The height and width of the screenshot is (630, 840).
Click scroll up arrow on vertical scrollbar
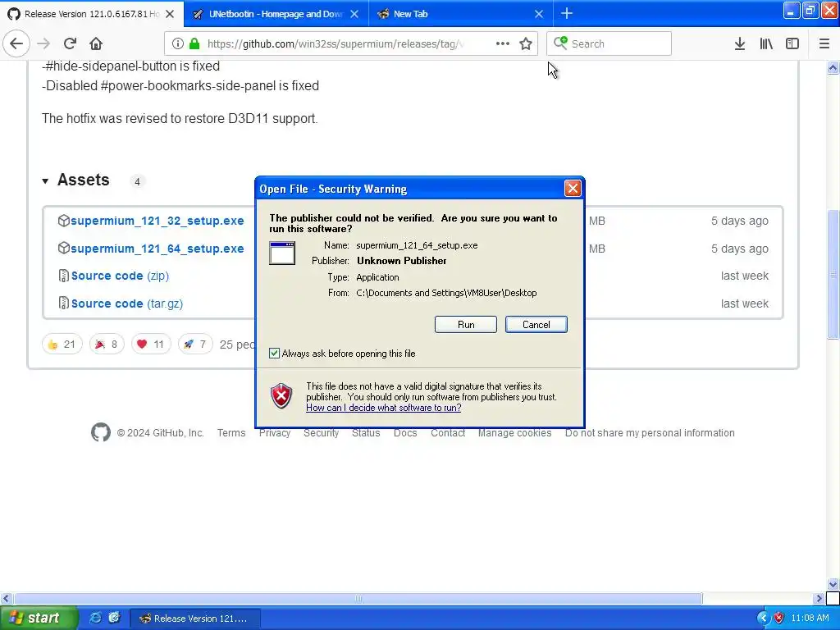833,67
